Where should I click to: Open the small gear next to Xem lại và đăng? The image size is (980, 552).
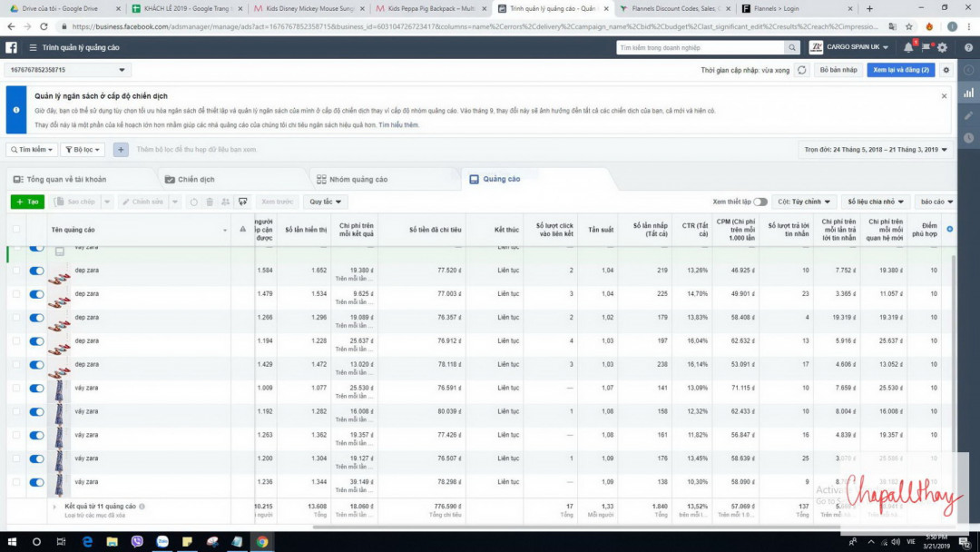point(946,70)
